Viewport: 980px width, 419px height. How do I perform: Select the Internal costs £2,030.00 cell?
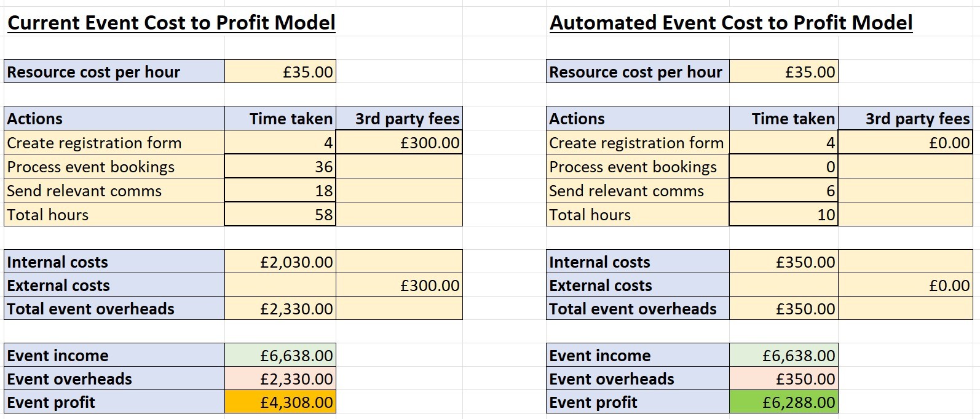coord(280,262)
